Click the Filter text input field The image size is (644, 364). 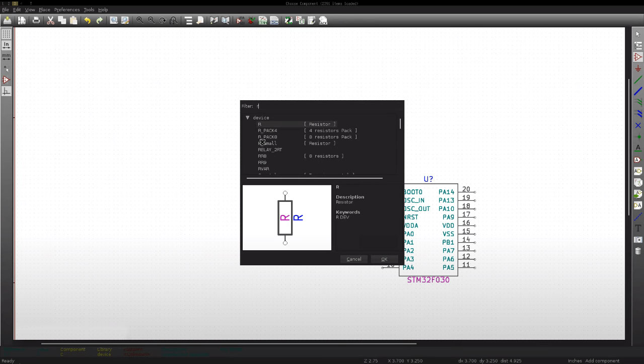click(327, 106)
